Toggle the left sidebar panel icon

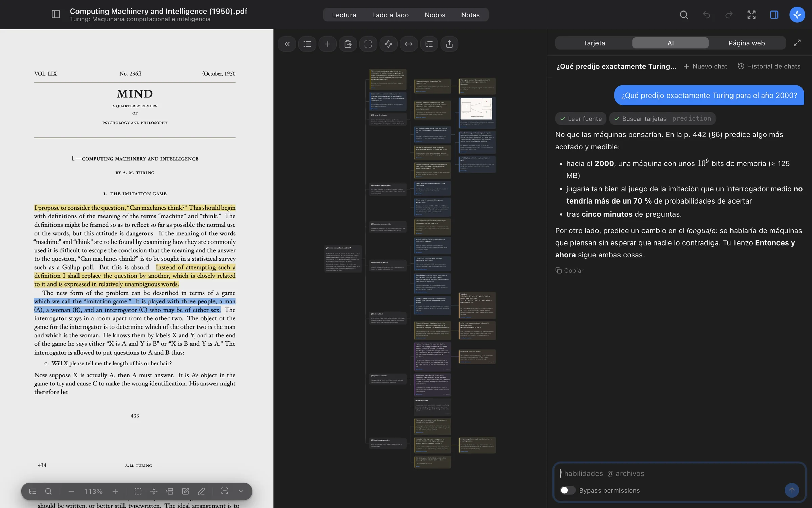(x=56, y=14)
